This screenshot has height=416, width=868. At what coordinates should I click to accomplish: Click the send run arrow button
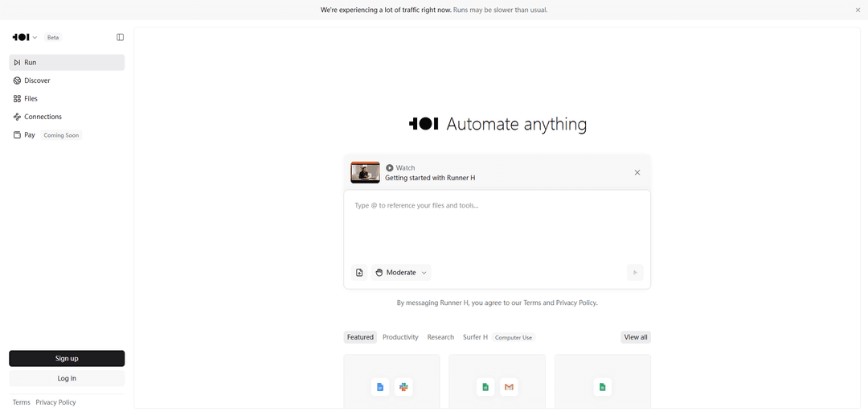(x=635, y=273)
